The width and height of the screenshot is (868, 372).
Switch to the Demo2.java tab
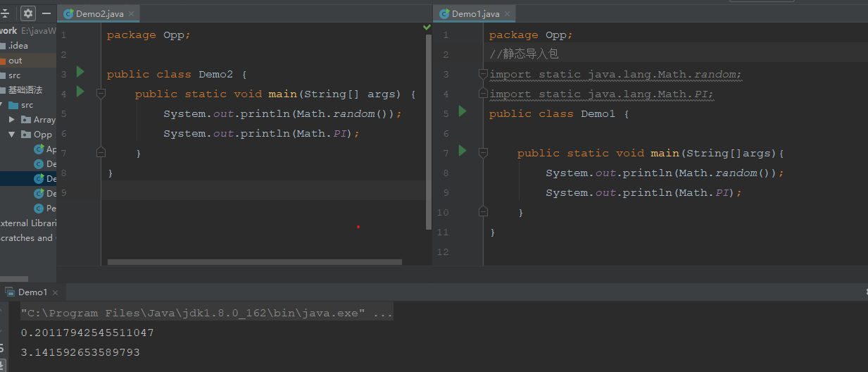tap(99, 13)
